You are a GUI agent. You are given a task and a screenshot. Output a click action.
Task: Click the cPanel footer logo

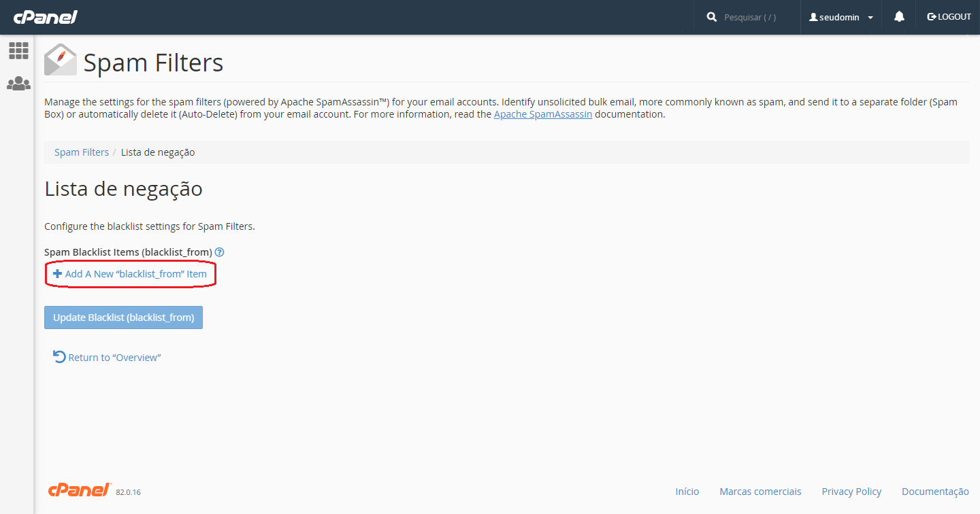[x=80, y=490]
